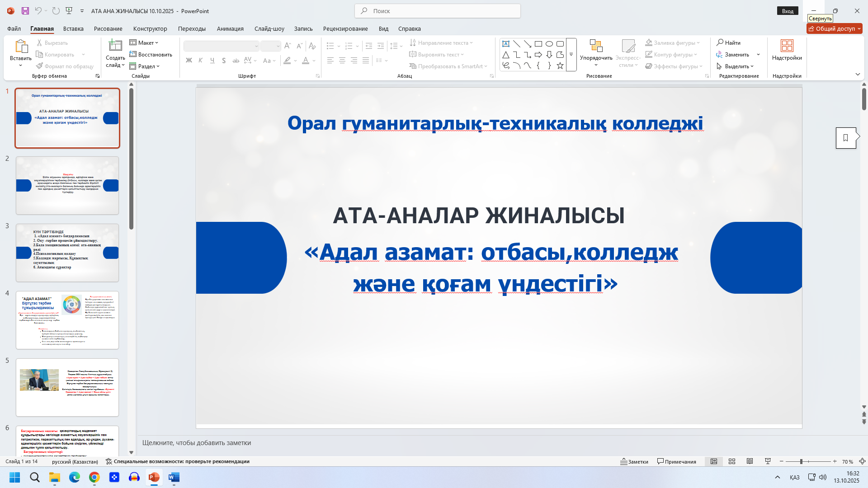Select the rectangle shape in shapes gallery
This screenshot has width=868, height=488.
click(x=538, y=44)
